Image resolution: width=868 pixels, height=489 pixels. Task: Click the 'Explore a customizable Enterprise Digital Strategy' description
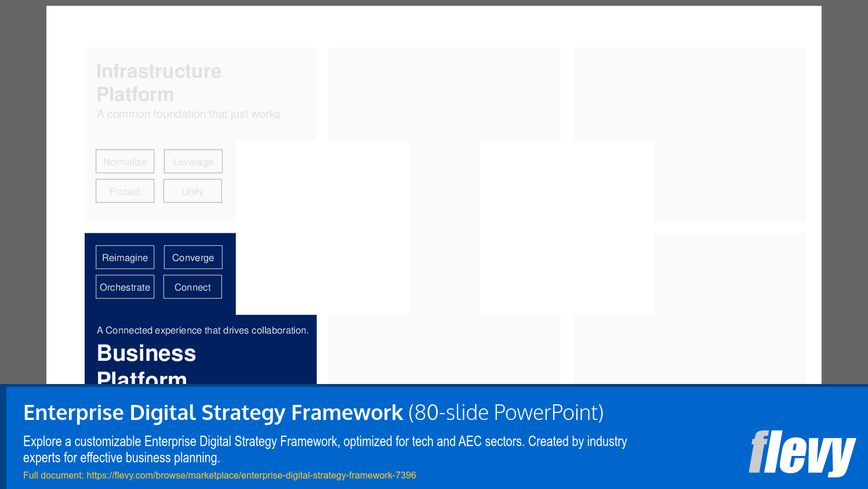pyautogui.click(x=325, y=450)
